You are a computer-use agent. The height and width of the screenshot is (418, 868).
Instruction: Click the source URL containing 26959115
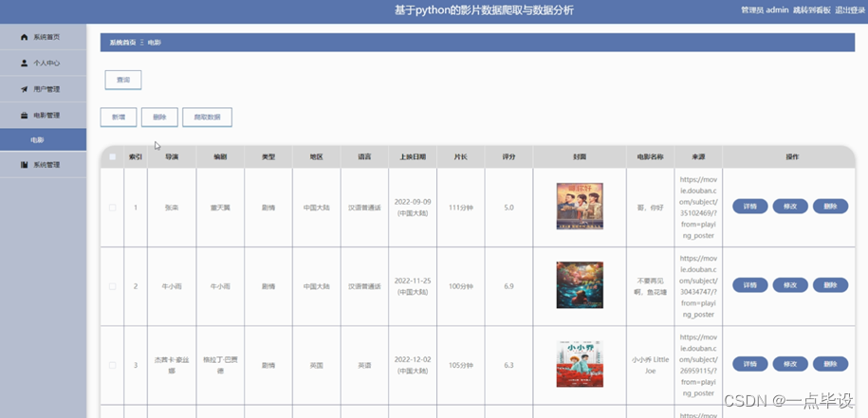698,366
